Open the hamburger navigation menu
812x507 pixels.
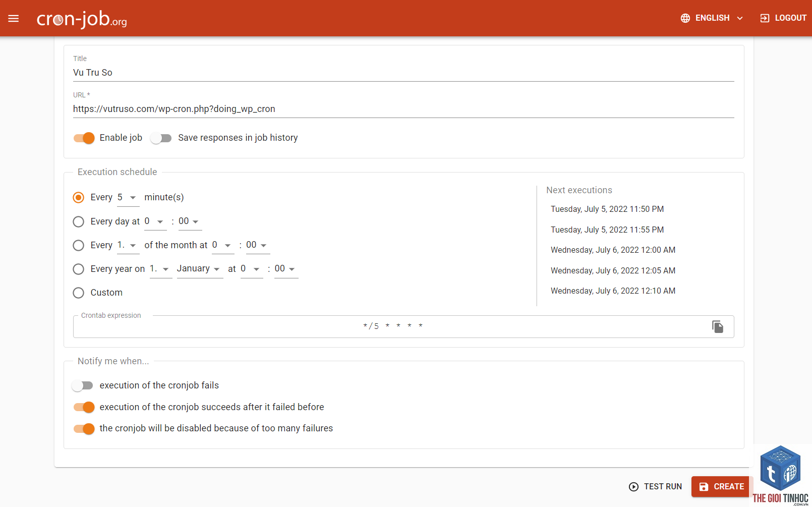[x=14, y=18]
